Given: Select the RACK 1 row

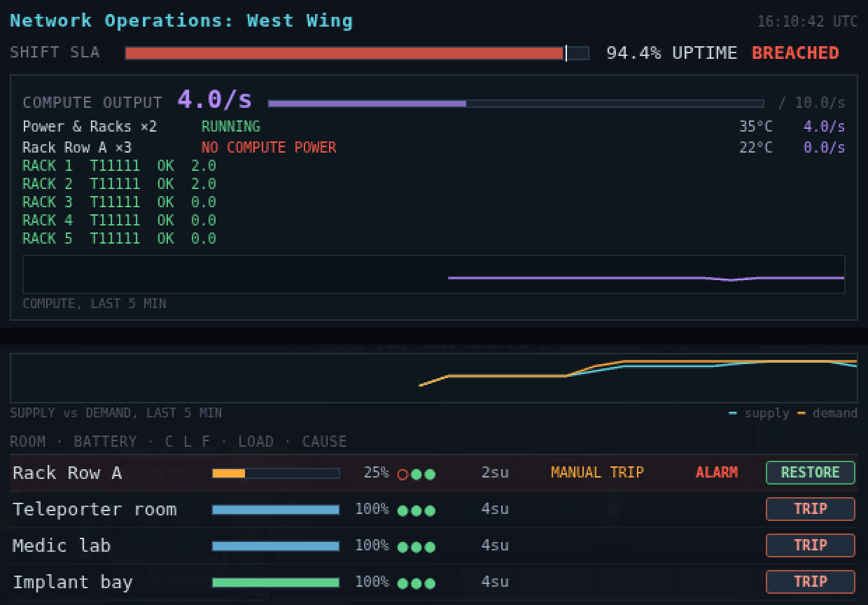Looking at the screenshot, I should [x=119, y=166].
